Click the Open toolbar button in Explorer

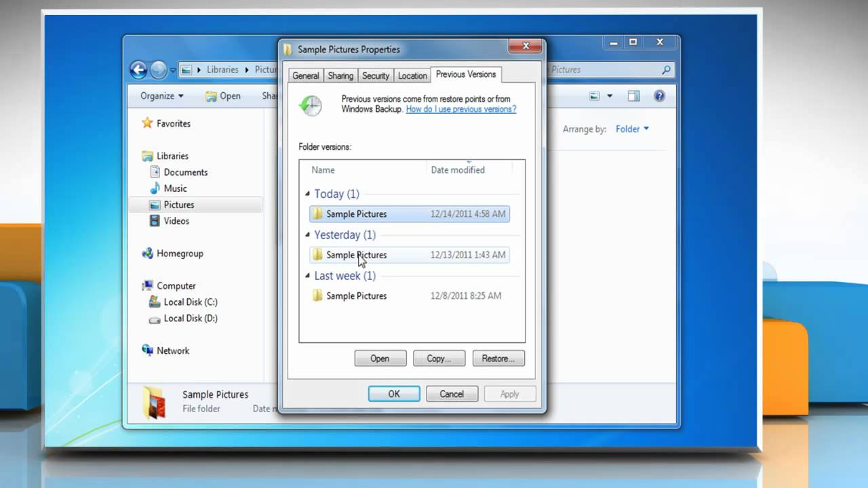click(223, 96)
